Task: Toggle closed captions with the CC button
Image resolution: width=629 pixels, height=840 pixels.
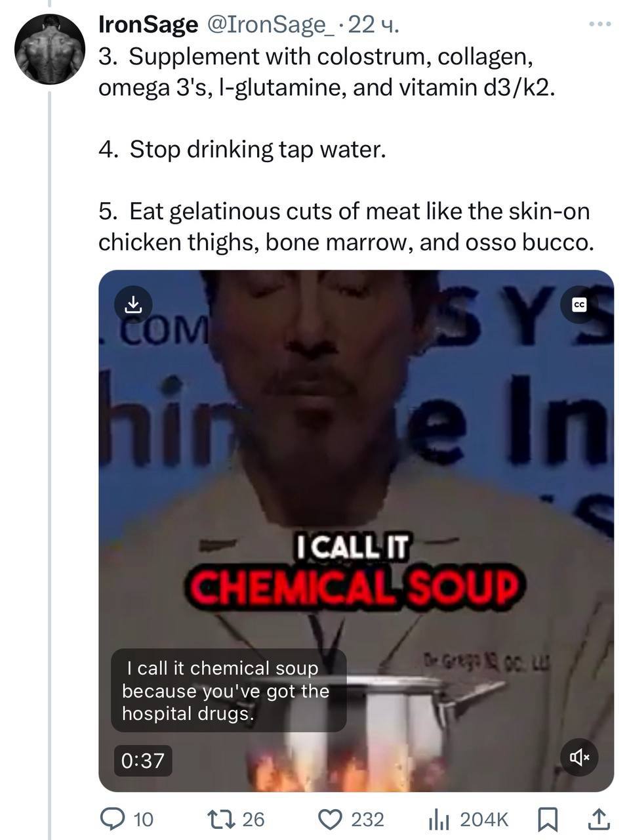Action: [579, 304]
